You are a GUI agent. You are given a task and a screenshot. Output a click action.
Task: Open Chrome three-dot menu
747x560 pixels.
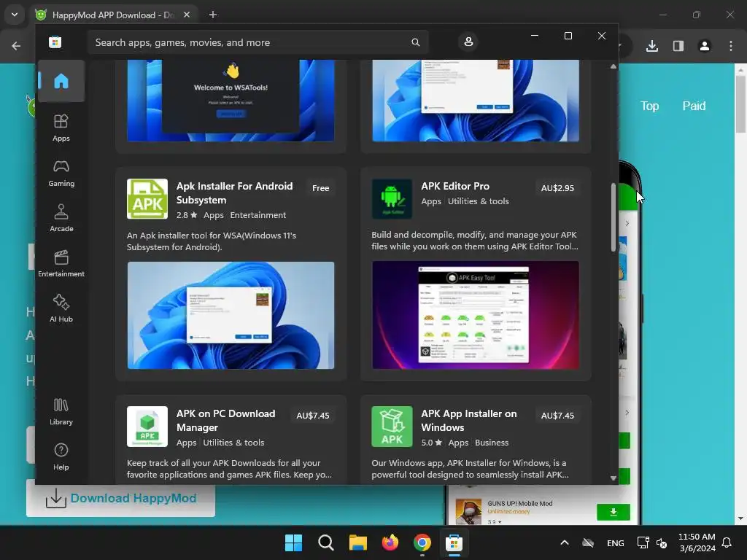[x=730, y=46]
